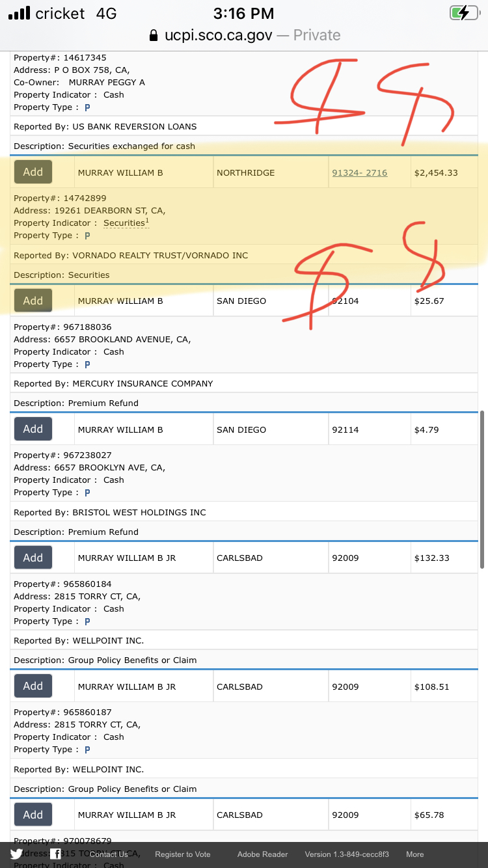Select the NORTHRIDGE city cell
Viewport: 488px width, 868px height.
271,172
